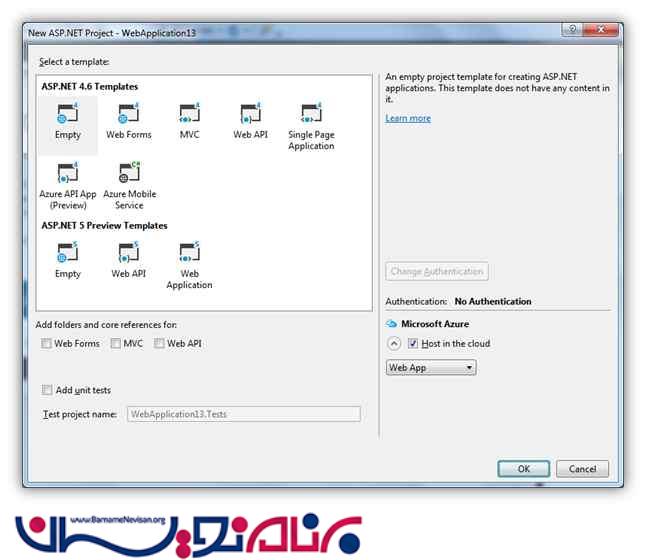Select the ASP.NET 4.6 Web API template icon
The height and width of the screenshot is (560, 646).
tap(250, 113)
